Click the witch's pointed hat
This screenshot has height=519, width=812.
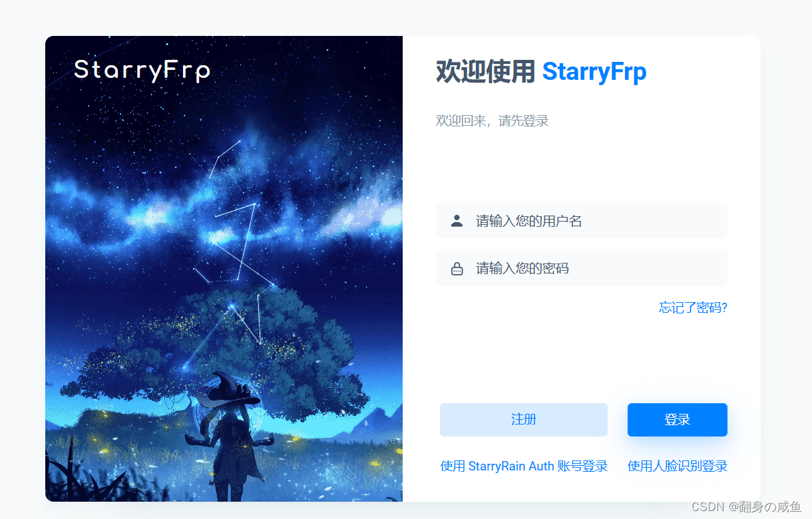tap(230, 393)
